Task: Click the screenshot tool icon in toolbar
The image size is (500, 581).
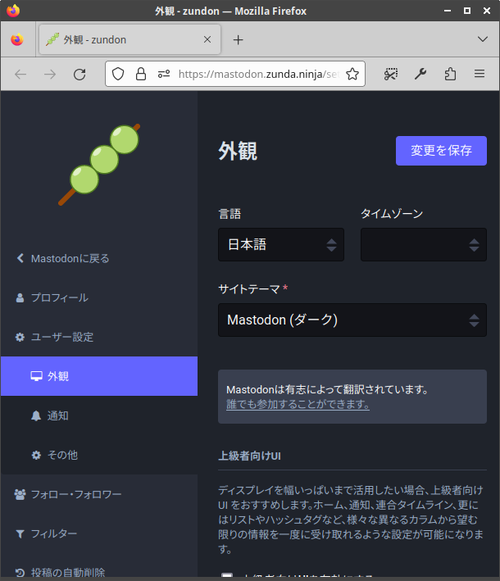Action: (x=390, y=74)
